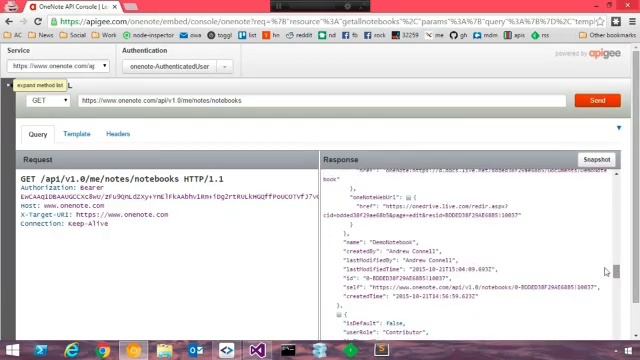This screenshot has width=640, height=360.
Task: Collapse the second notebook JSON object
Action: (339, 315)
